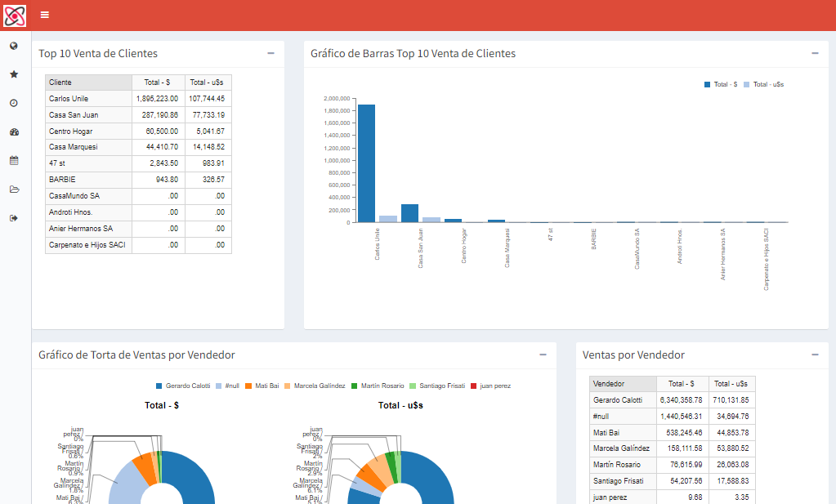Collapse the Gráfico de Barras panel

[x=815, y=53]
